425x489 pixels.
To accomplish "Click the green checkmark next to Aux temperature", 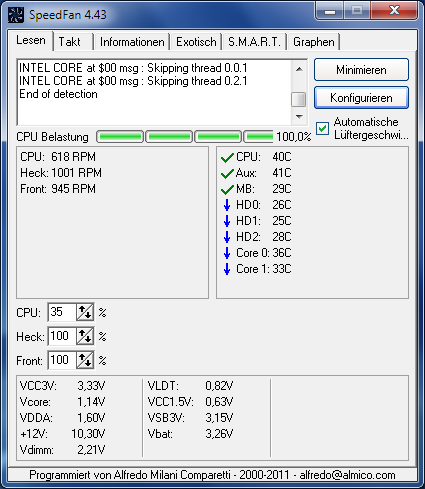I will (227, 173).
